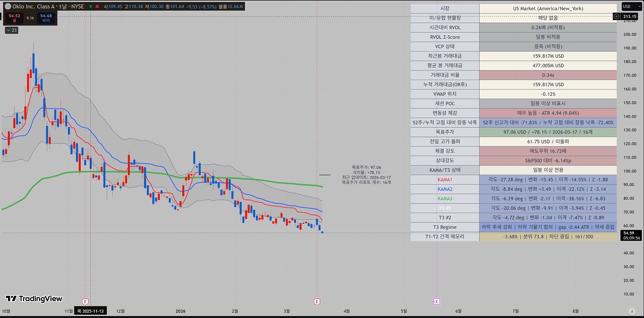The height and width of the screenshot is (318, 644).
Task: Click the 8월 label on the time axis
Action: (x=576, y=311)
